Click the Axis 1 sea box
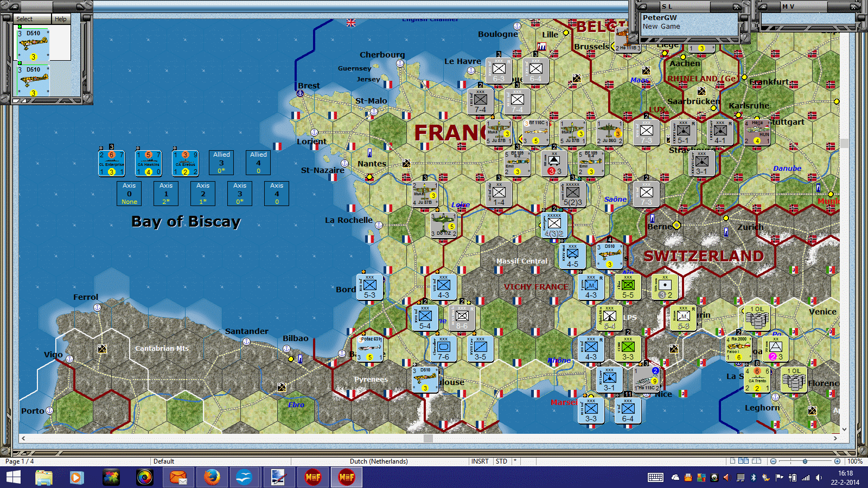868x488 pixels. click(166, 194)
